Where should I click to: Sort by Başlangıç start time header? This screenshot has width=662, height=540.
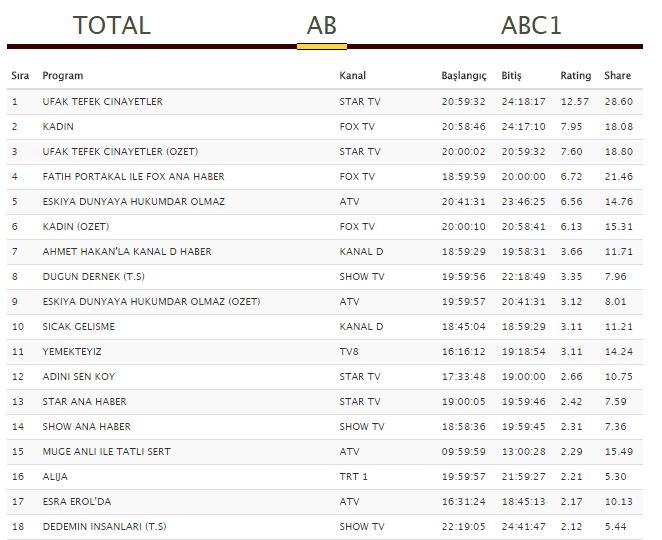pyautogui.click(x=464, y=76)
